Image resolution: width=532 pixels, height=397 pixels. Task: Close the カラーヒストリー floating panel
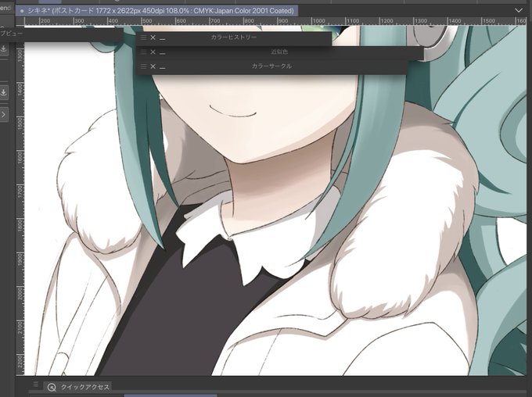(153, 38)
